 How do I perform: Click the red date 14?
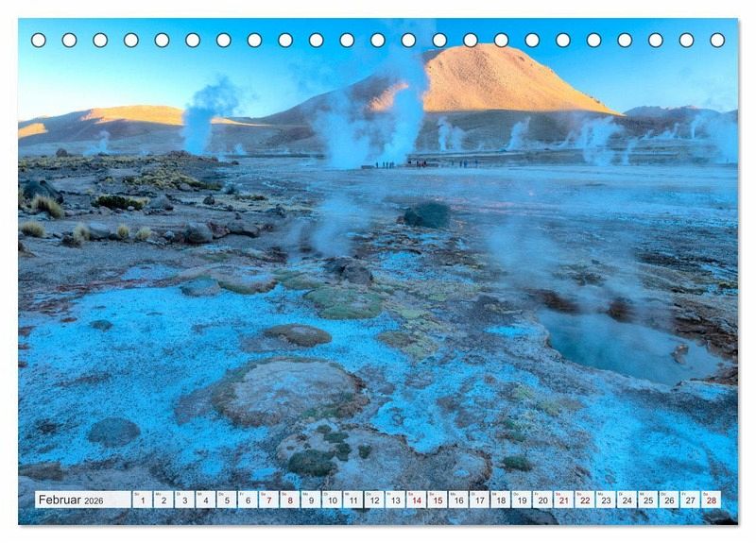click(x=417, y=500)
